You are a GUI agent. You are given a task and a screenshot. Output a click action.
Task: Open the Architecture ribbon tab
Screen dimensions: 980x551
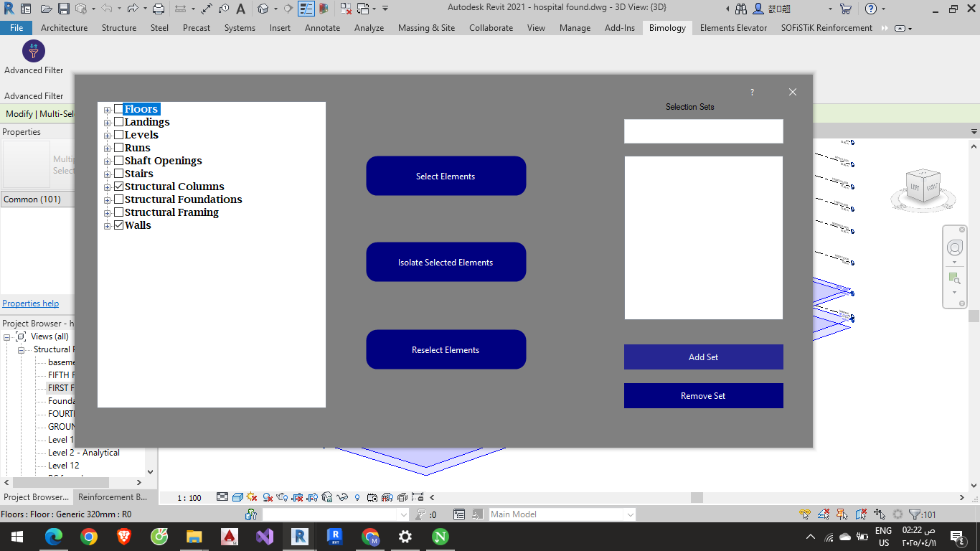[x=64, y=28]
